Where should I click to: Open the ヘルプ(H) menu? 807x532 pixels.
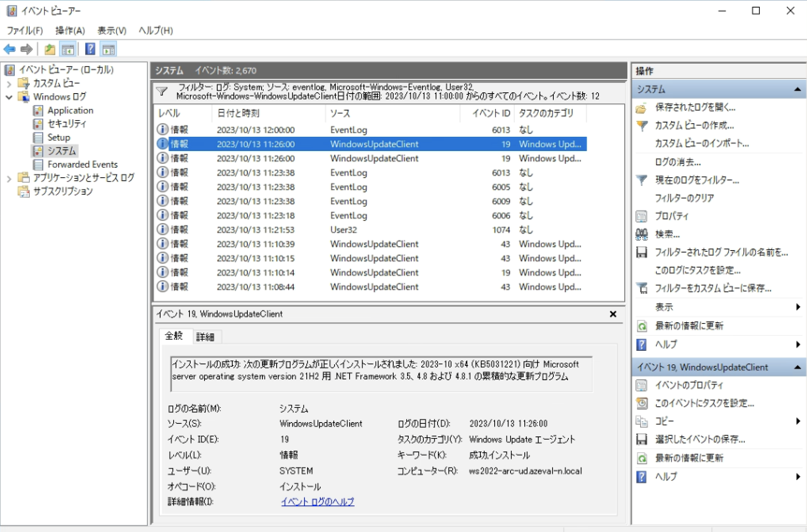[x=156, y=31]
